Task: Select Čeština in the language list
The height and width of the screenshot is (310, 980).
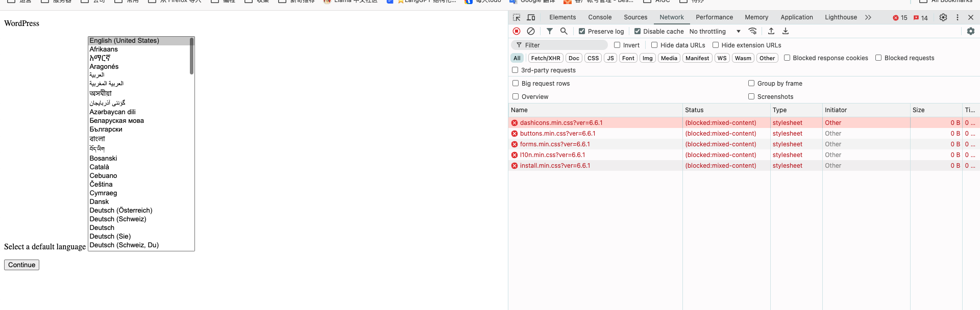Action: tap(139, 185)
